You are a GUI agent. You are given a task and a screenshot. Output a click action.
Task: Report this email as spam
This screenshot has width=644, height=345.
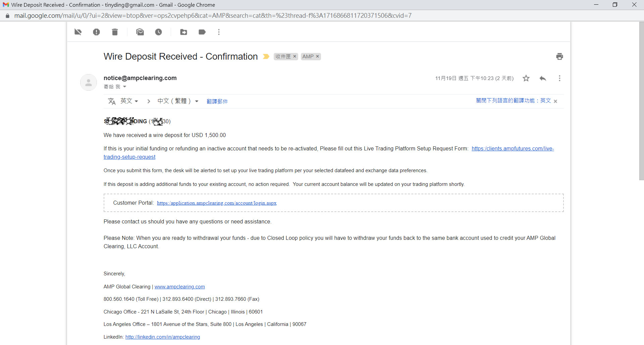[96, 32]
